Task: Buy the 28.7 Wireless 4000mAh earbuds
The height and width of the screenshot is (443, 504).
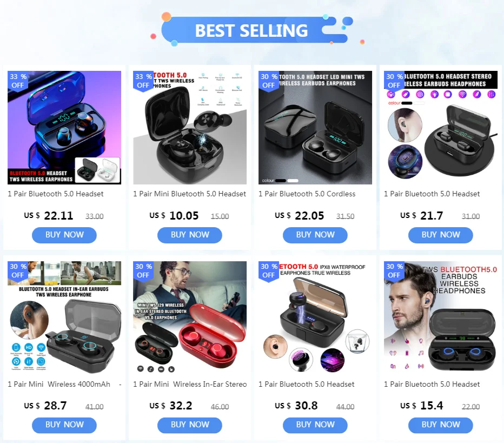Action: [64, 425]
